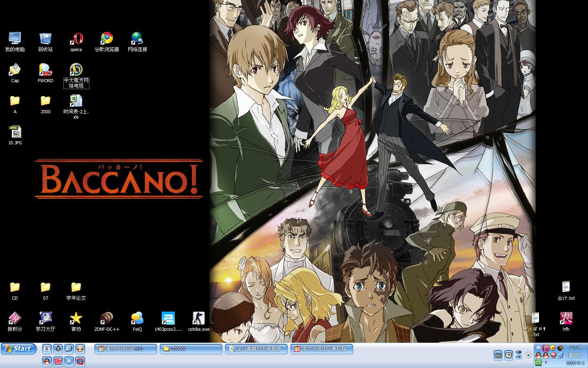
Task: Select the 学年论文 folder
Action: [76, 291]
